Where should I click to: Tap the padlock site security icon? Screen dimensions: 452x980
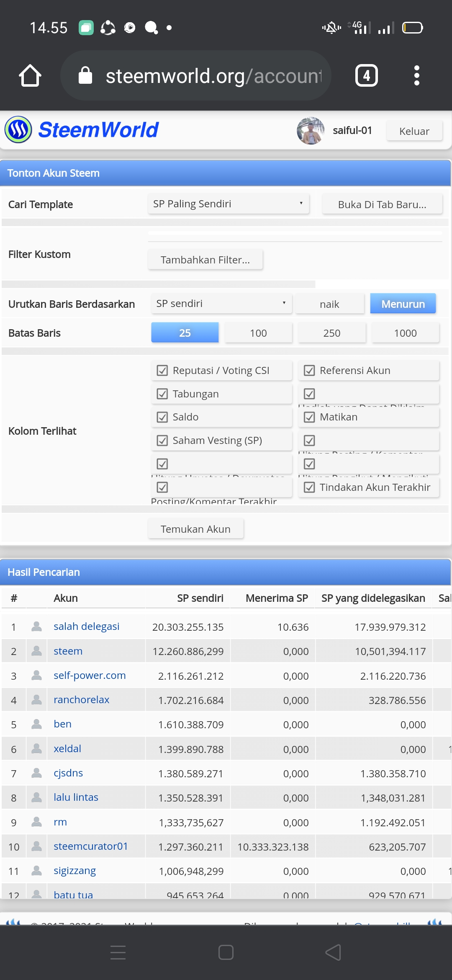pos(85,75)
